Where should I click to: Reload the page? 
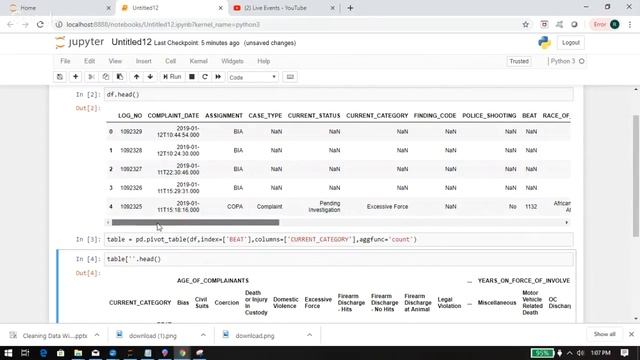tap(40, 24)
